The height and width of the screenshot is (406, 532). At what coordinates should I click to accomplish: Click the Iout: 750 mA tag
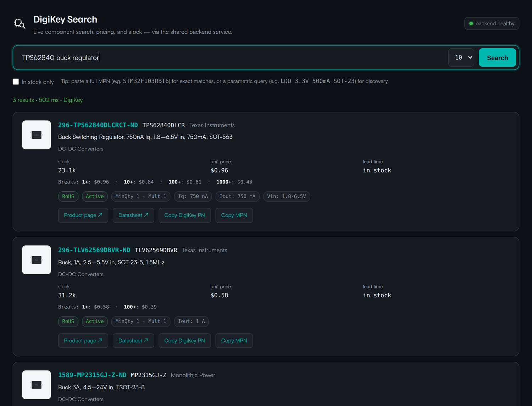(238, 196)
